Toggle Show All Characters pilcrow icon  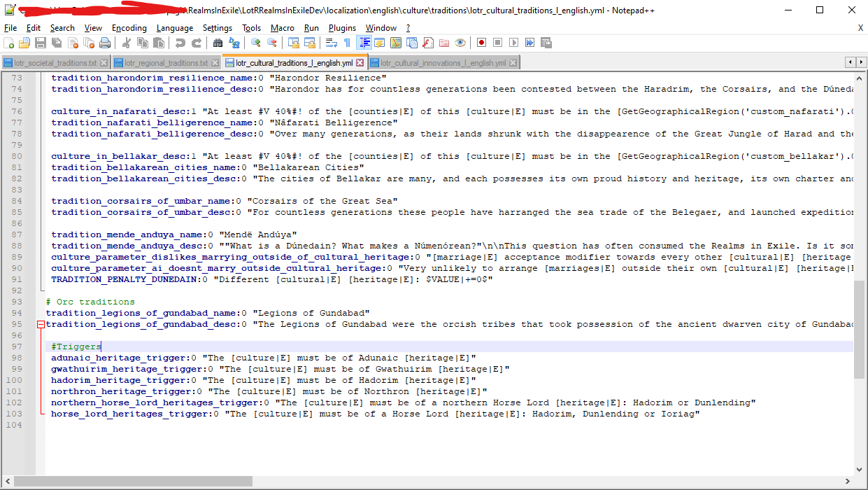[347, 43]
